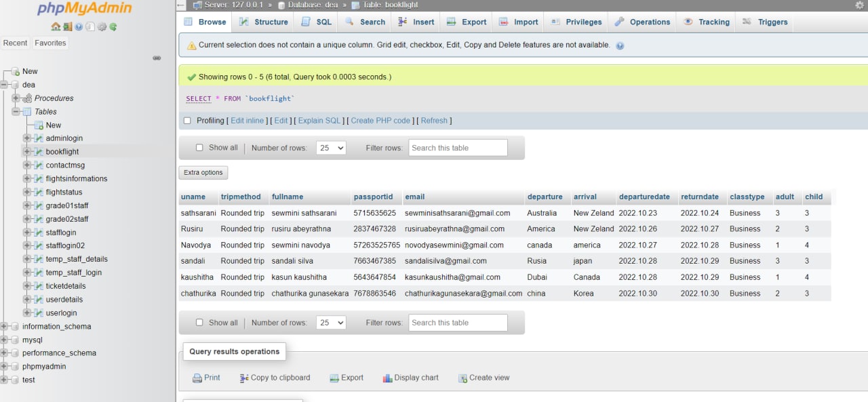Click the flightstatus table icon
868x402 pixels.
pos(39,192)
